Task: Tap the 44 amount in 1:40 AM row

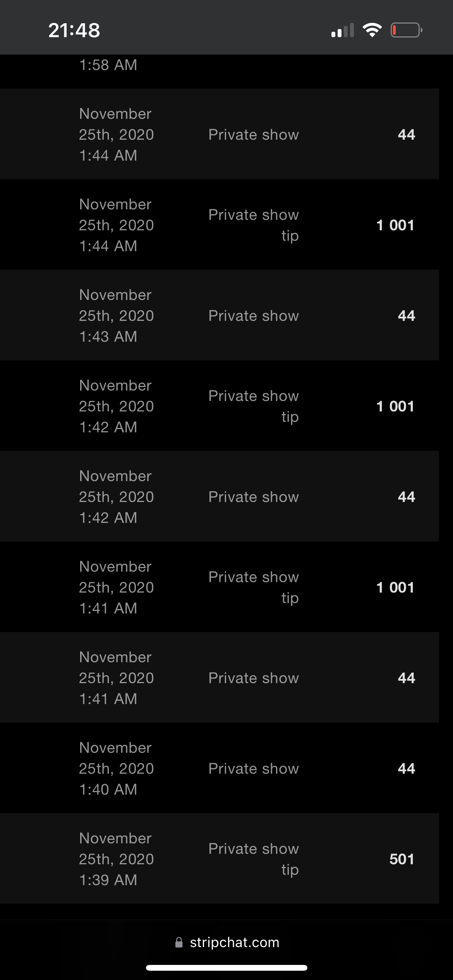Action: (x=406, y=768)
